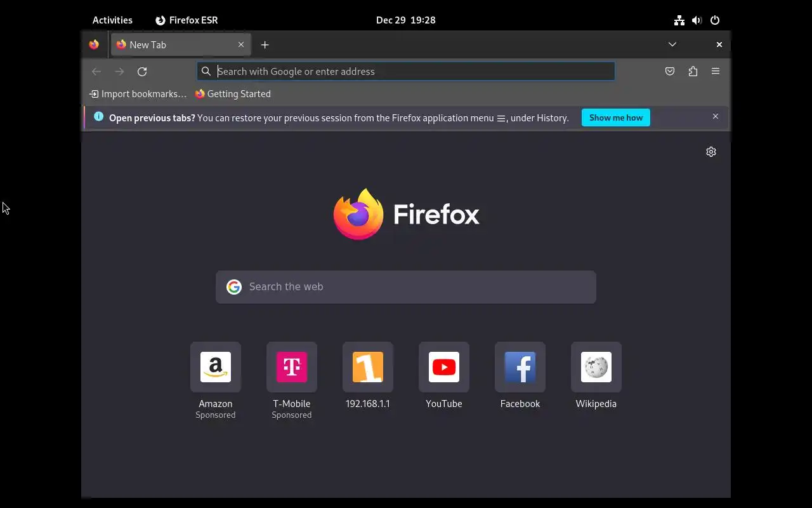Screen dimensions: 812x508
Task: Click the volume speaker icon
Action: pos(697,20)
